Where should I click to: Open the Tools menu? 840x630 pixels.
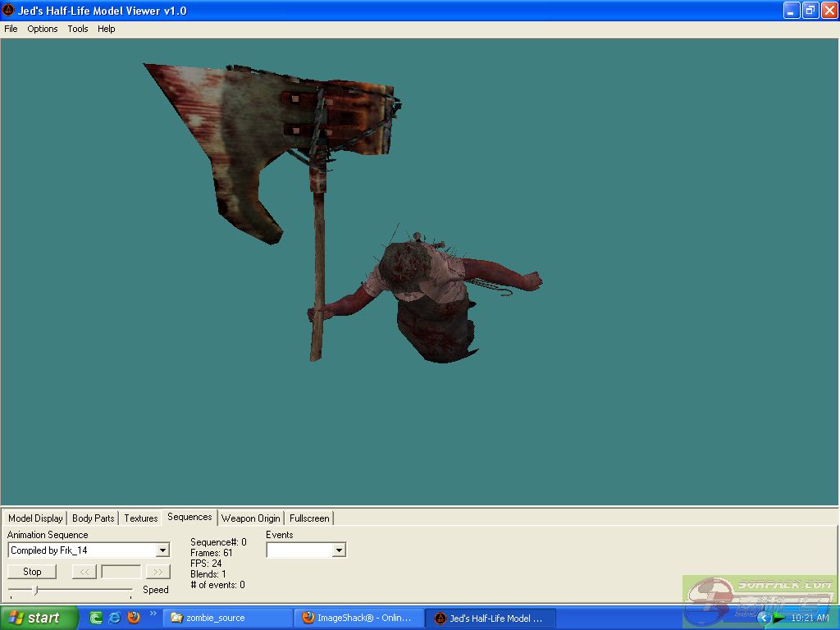click(x=78, y=29)
